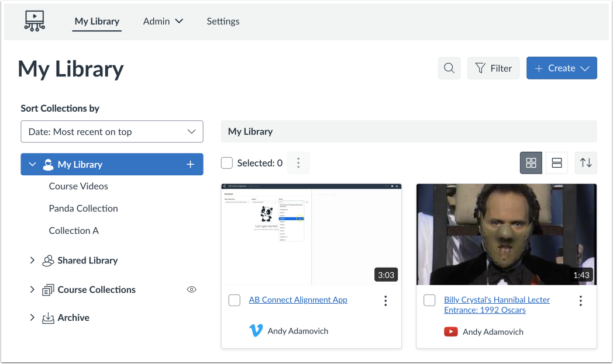
Task: Click the plus icon on My Library collection
Action: point(191,164)
